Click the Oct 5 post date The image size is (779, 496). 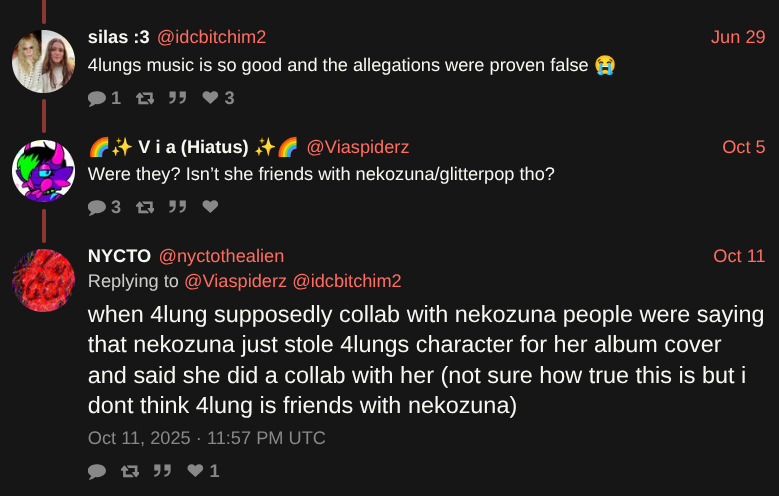(743, 147)
